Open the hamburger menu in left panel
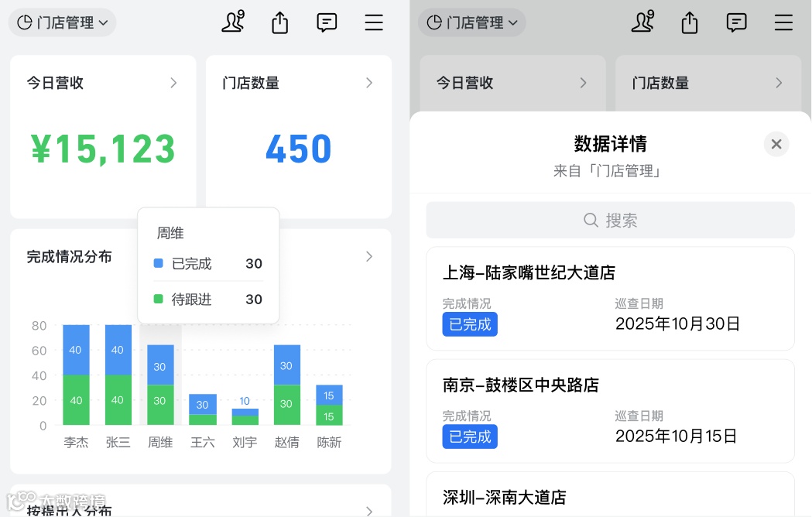This screenshot has height=517, width=812. pos(374,22)
